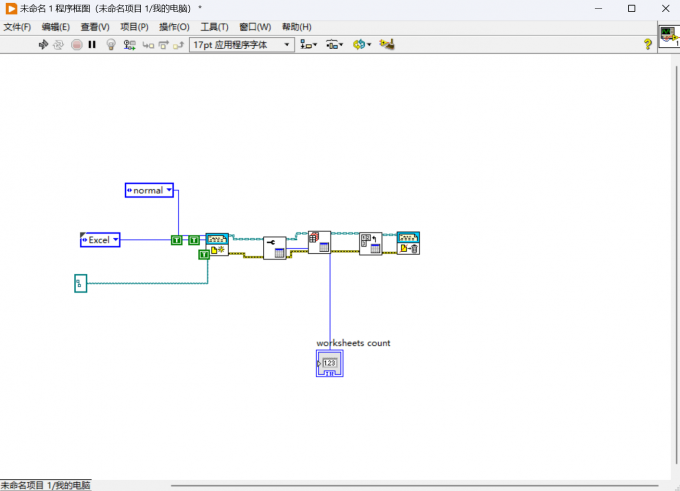This screenshot has height=491, width=680.
Task: Close the block diagram window
Action: pos(666,8)
